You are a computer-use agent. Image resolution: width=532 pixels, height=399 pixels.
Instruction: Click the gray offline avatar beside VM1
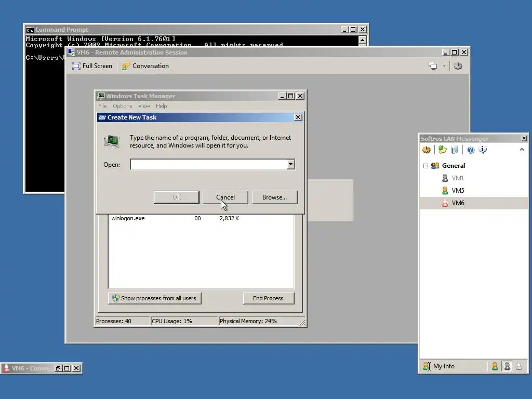445,178
